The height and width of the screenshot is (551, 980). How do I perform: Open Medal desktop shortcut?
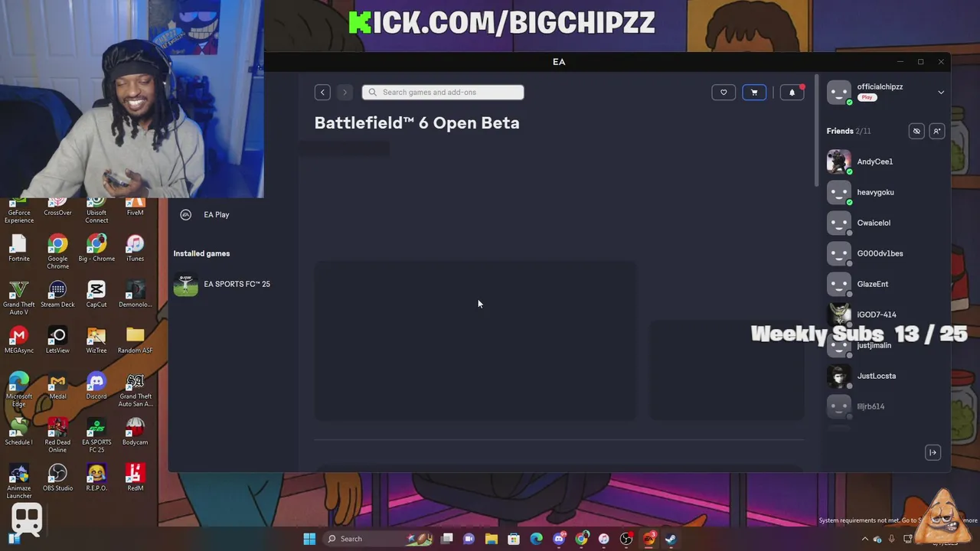click(x=57, y=386)
